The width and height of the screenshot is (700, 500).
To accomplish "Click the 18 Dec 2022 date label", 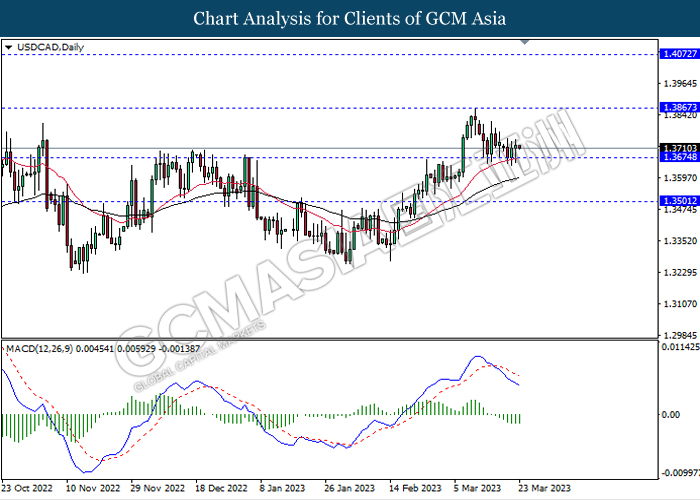I will [221, 488].
